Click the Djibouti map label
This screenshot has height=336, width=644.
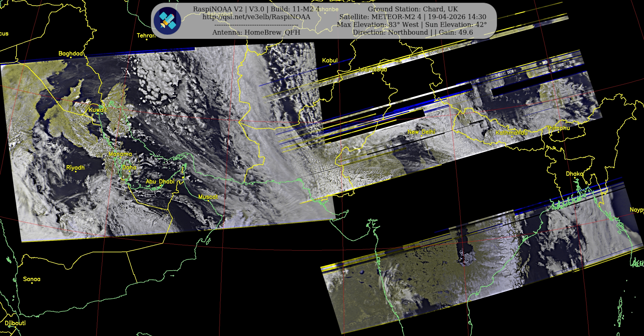(x=15, y=323)
